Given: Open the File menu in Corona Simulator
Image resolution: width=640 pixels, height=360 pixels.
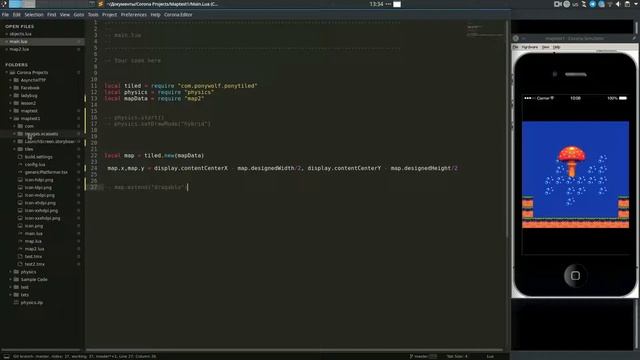Looking at the screenshot, I should [x=516, y=47].
